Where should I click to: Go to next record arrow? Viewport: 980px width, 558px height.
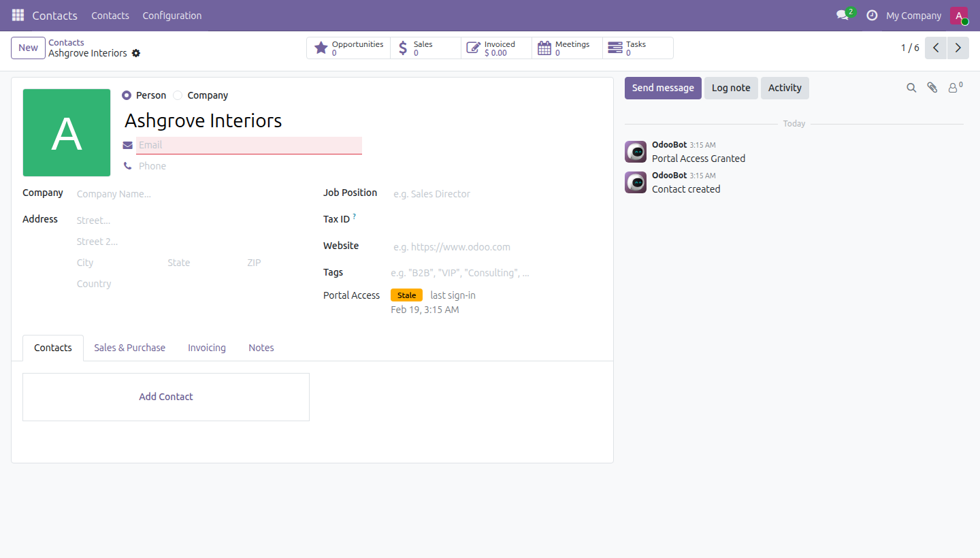[x=958, y=48]
